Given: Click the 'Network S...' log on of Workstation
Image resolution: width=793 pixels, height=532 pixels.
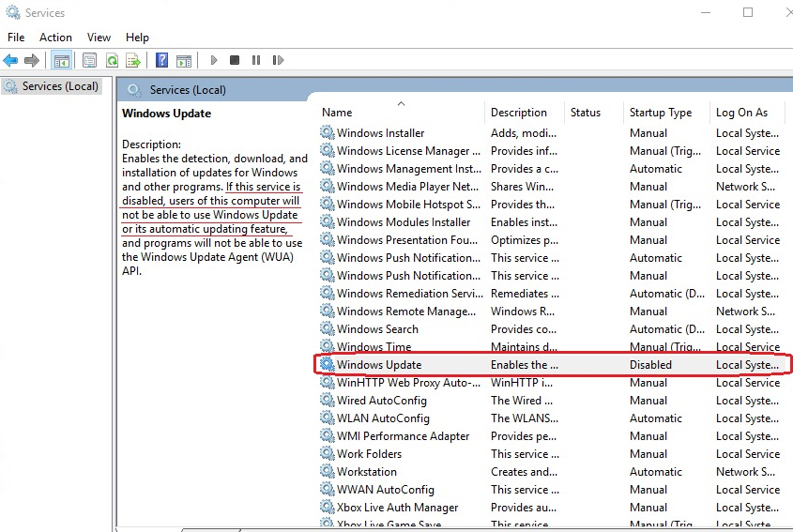Looking at the screenshot, I should [x=745, y=472].
